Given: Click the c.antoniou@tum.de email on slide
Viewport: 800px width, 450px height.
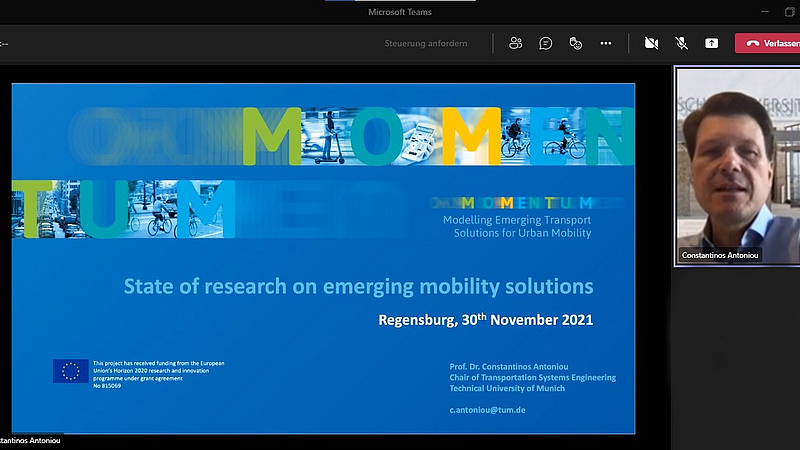Looking at the screenshot, I should click(x=486, y=410).
